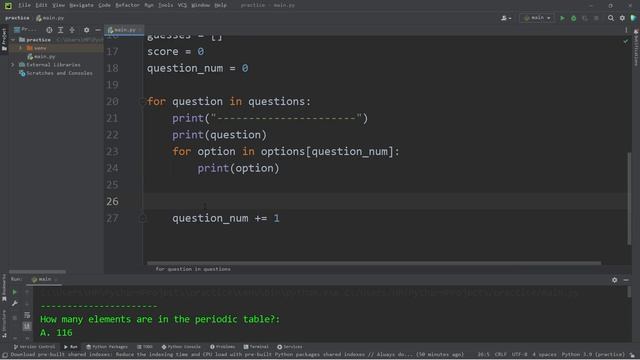This screenshot has height=360, width=640.
Task: Expand the venv folder node
Action: coord(20,48)
